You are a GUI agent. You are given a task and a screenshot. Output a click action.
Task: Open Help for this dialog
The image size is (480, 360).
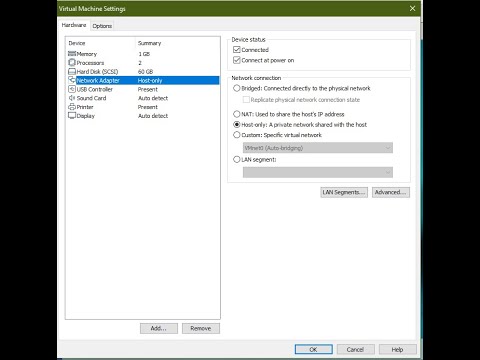click(397, 349)
